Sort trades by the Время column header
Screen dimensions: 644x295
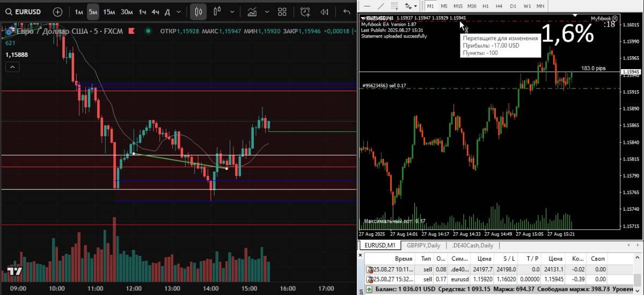tap(404, 258)
